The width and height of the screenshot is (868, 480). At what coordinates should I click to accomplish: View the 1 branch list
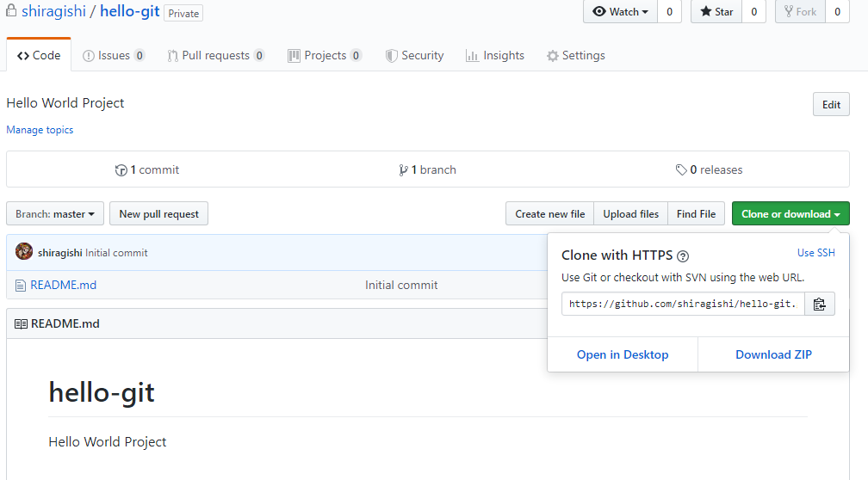[427, 169]
